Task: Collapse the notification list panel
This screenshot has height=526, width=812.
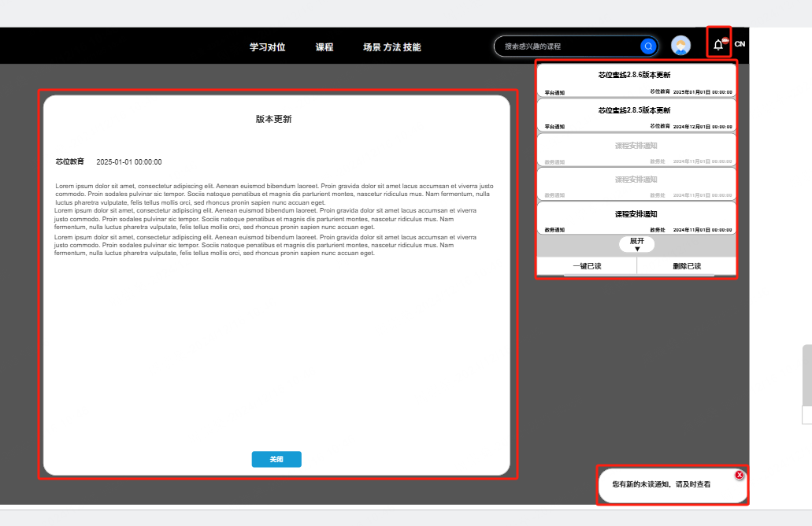Action: (x=636, y=244)
